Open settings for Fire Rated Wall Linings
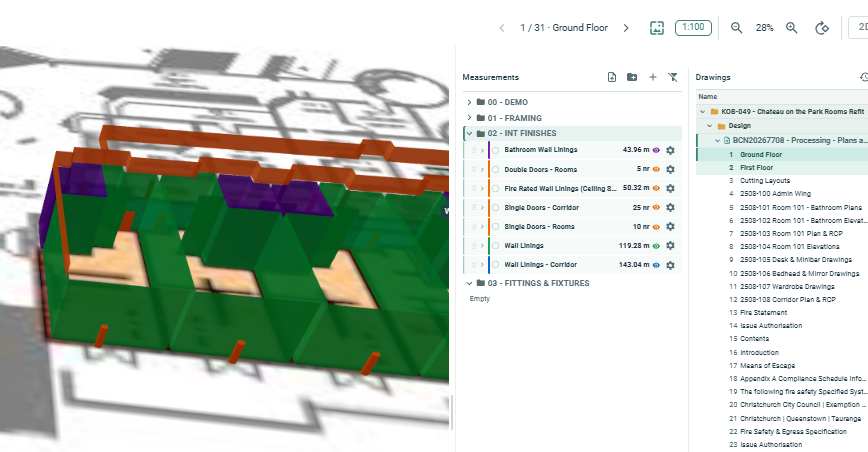 click(x=670, y=188)
